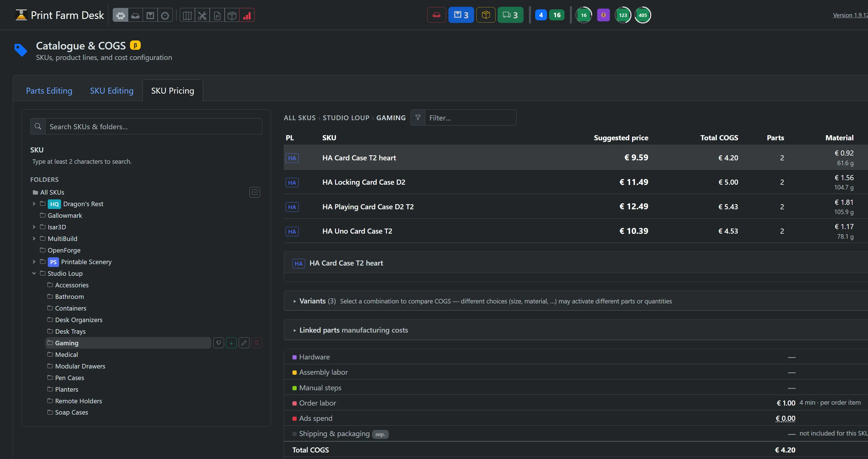Delete the Gaming folder with trash icon

pos(257,343)
